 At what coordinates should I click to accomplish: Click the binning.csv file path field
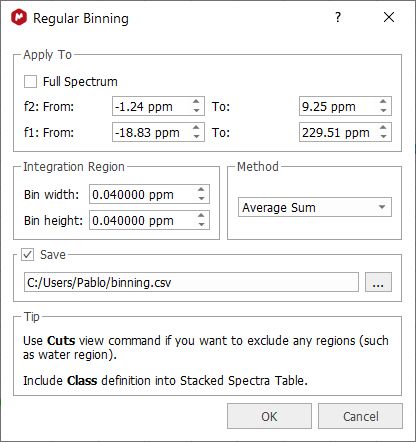click(191, 282)
